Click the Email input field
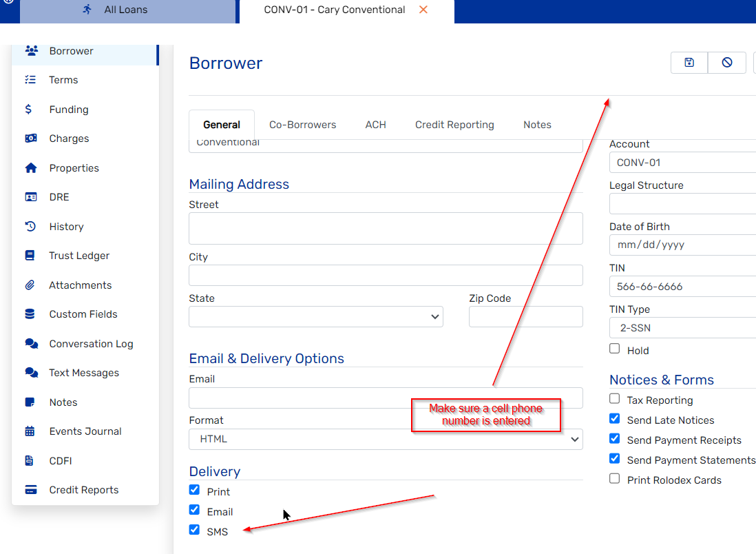The height and width of the screenshot is (554, 756). (386, 398)
